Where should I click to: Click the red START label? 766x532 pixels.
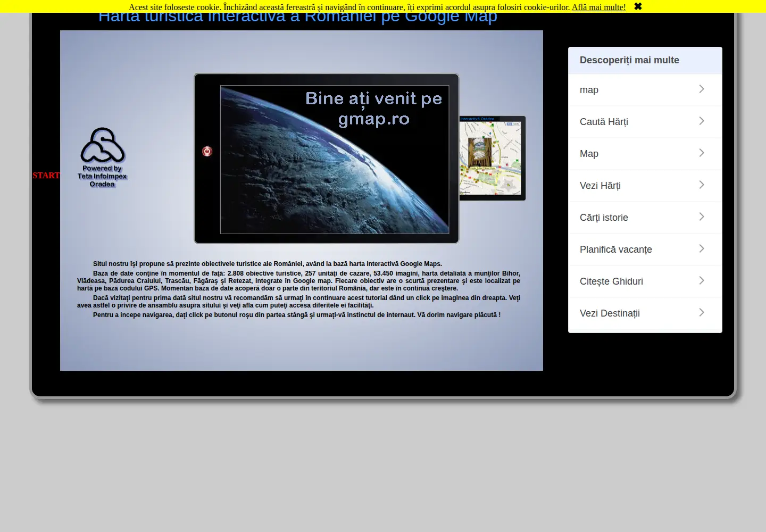click(46, 176)
